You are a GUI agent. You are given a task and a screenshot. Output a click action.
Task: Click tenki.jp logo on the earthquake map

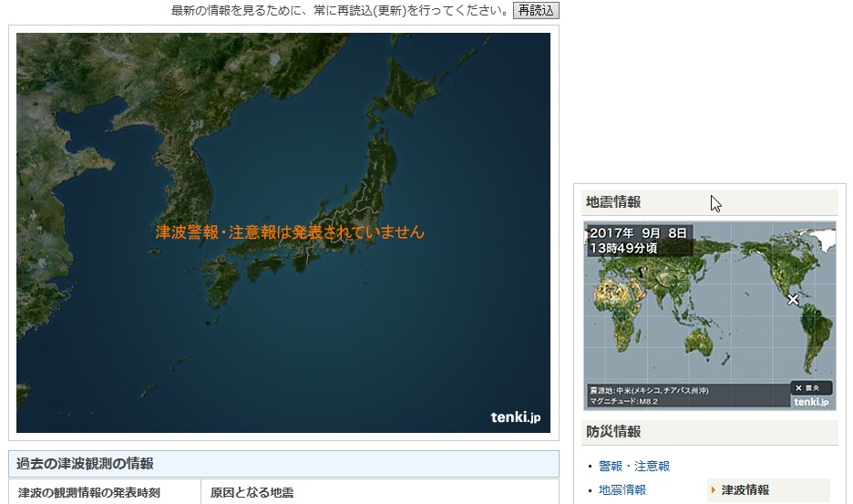810,402
